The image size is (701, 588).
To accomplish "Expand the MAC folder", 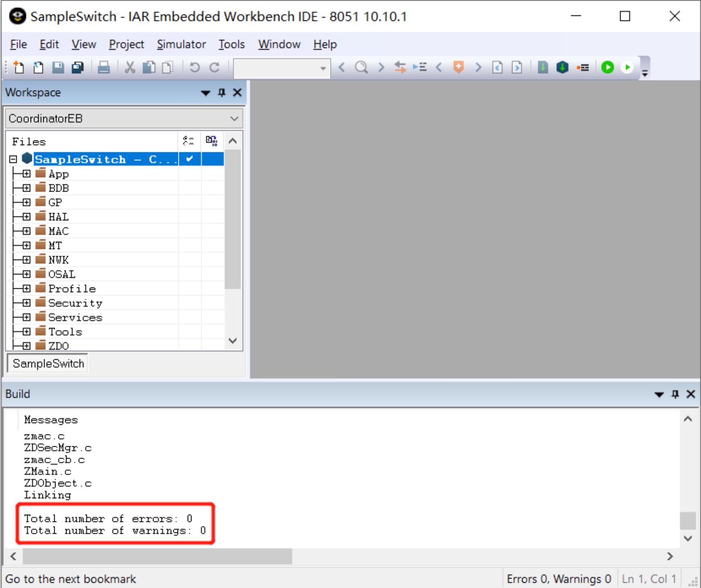I will pos(27,231).
